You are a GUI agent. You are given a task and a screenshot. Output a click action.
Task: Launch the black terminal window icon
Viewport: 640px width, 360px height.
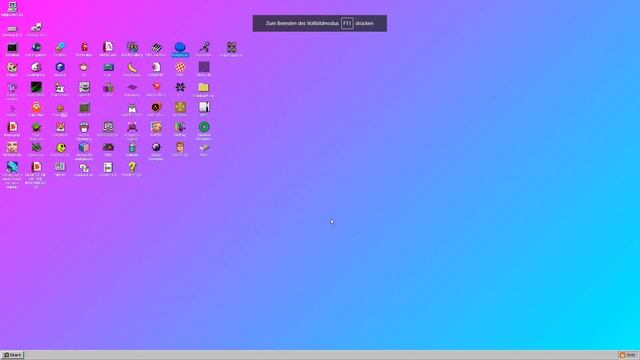(x=12, y=47)
